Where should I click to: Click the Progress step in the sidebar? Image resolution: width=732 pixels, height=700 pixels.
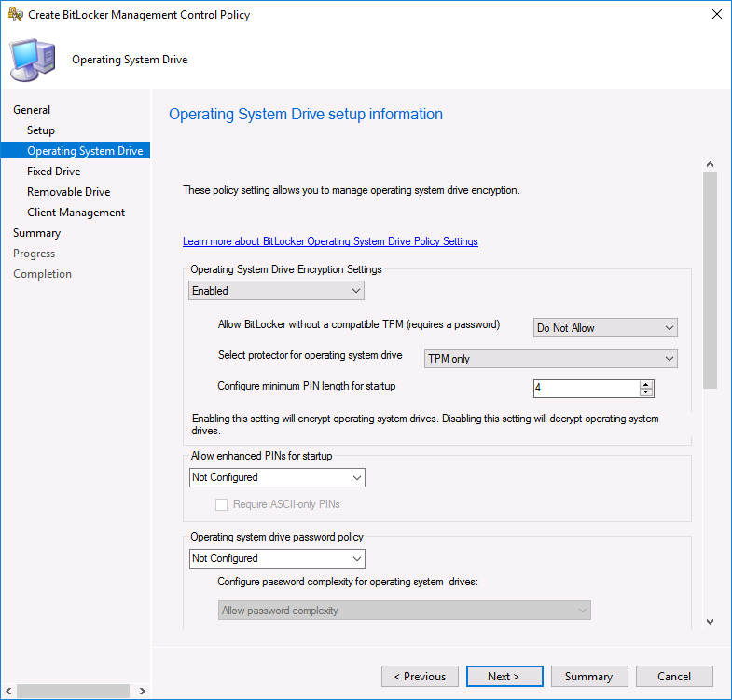(35, 254)
